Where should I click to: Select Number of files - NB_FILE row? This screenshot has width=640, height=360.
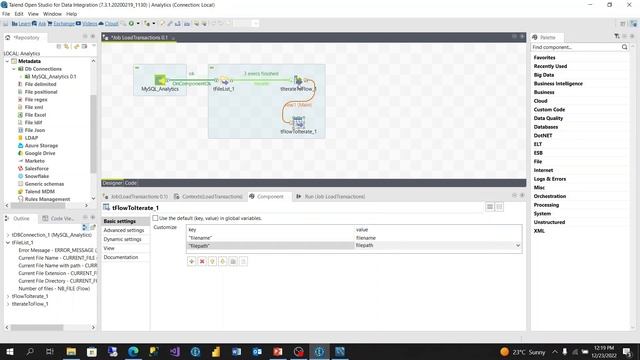[54, 289]
